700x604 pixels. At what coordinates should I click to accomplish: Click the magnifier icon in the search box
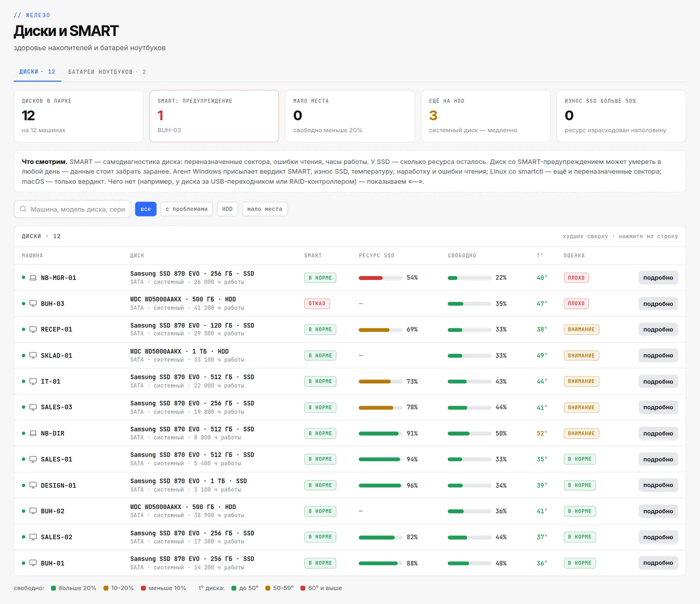click(23, 209)
